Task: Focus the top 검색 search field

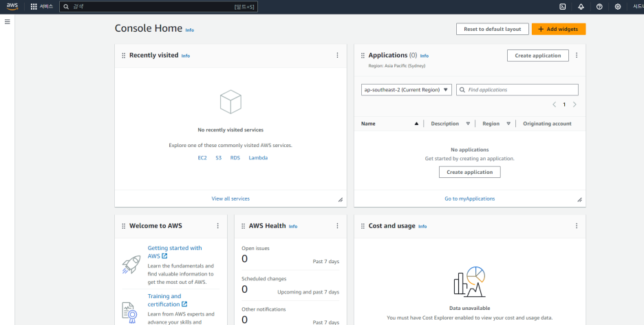Action: 158,7
